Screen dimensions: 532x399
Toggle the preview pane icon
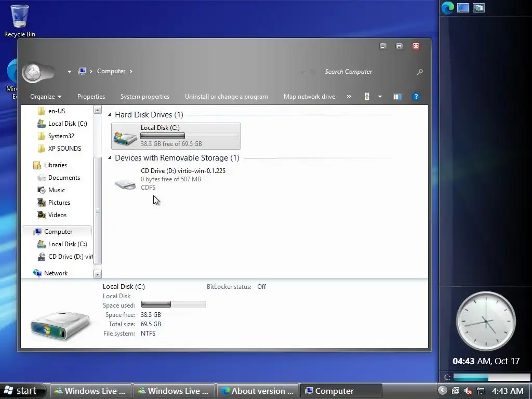tap(397, 97)
